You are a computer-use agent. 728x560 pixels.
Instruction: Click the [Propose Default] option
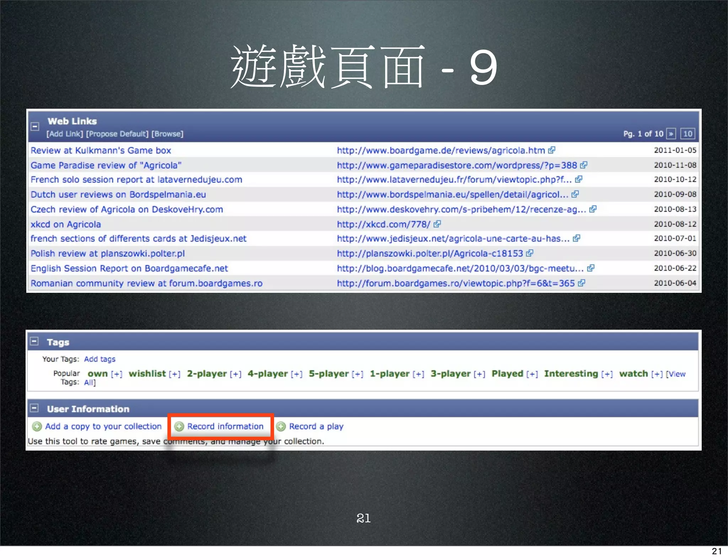click(117, 134)
